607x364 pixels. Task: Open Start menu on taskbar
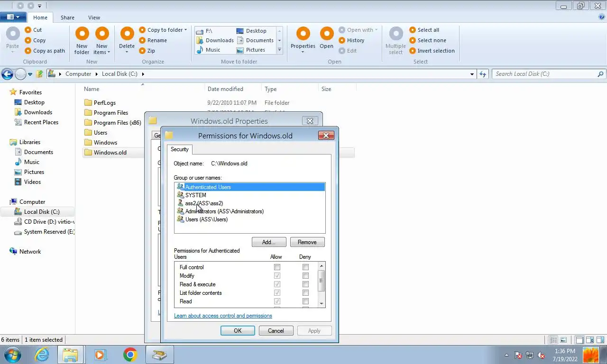click(x=13, y=355)
